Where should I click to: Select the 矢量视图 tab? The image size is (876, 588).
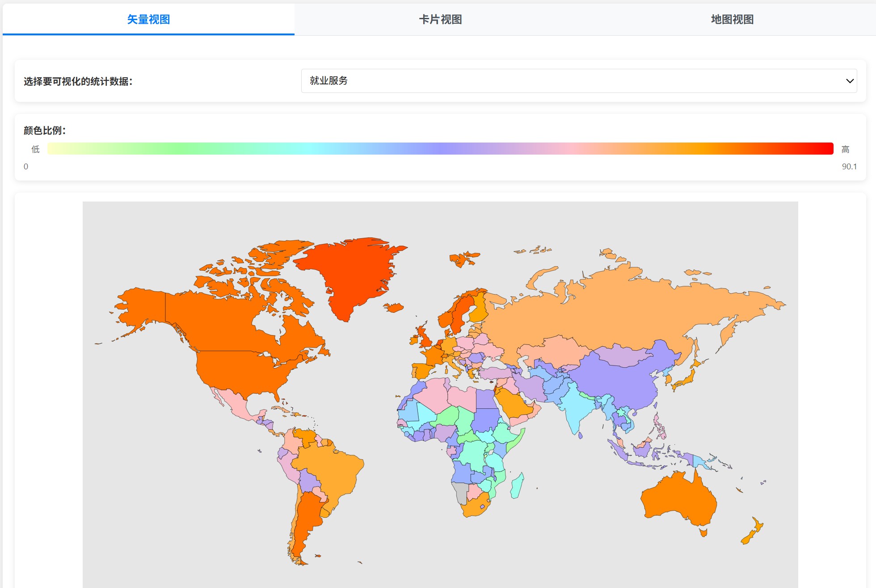tap(148, 20)
